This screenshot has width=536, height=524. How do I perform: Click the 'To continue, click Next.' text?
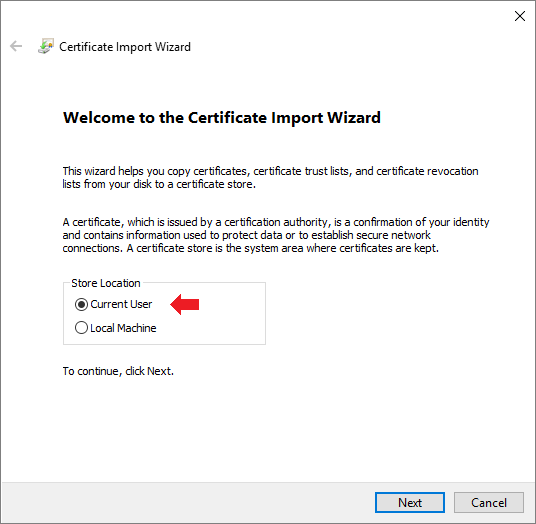click(118, 371)
